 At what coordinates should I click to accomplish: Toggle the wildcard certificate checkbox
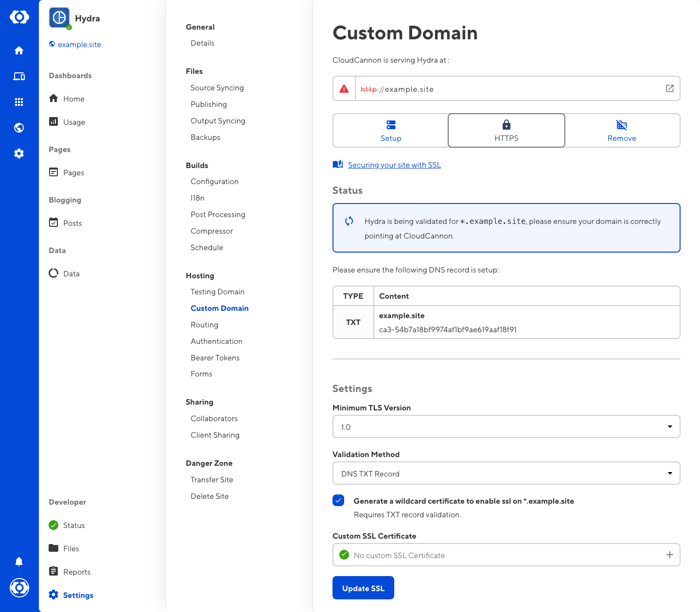[x=338, y=500]
